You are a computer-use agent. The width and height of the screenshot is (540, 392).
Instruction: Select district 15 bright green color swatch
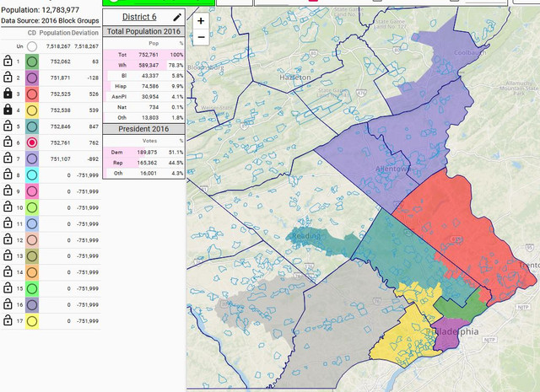32,288
